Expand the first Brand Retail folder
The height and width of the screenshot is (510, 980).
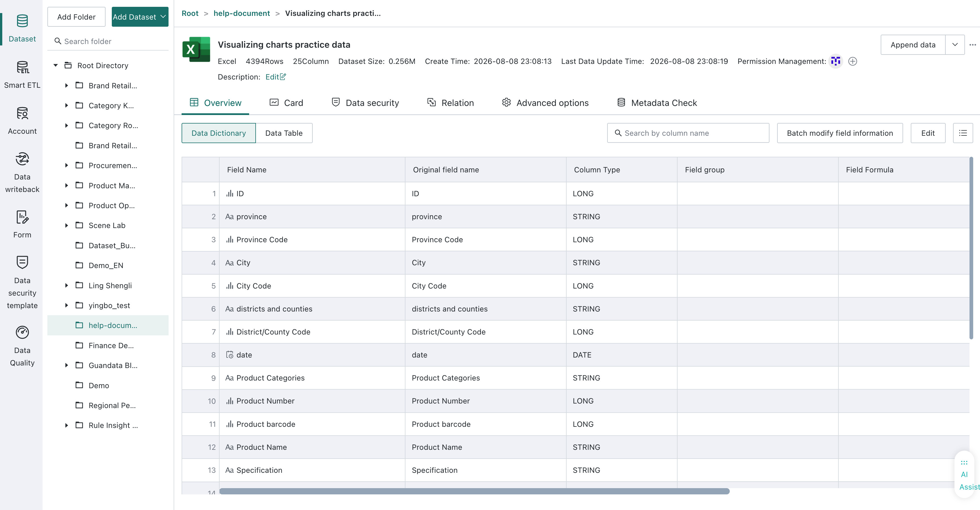tap(67, 86)
